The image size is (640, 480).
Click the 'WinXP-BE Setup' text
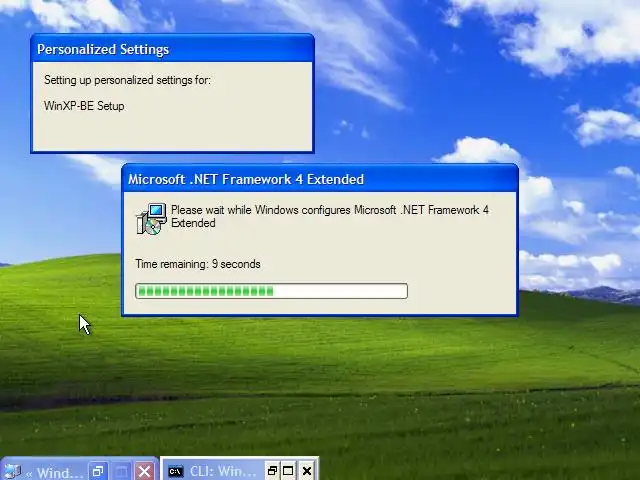pyautogui.click(x=84, y=106)
